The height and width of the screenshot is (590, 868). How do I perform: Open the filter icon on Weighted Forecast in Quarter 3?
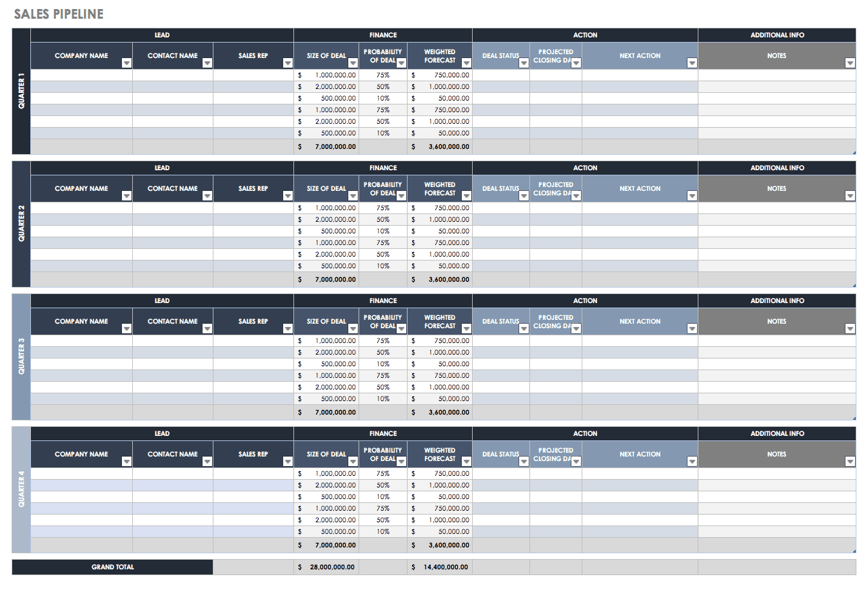click(466, 329)
